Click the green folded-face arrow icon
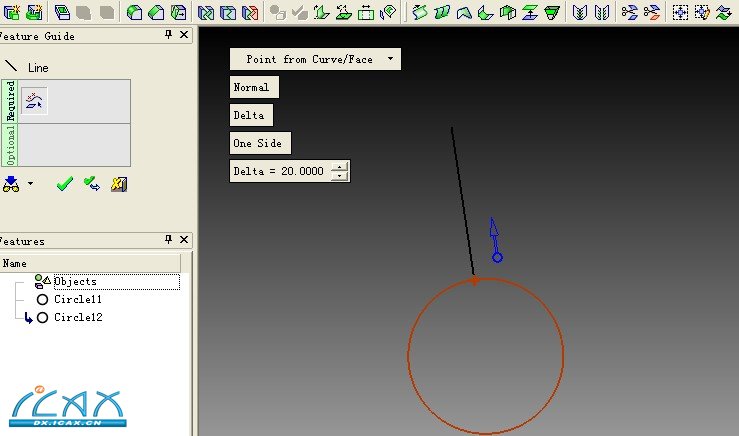739x436 pixels. pos(321,12)
